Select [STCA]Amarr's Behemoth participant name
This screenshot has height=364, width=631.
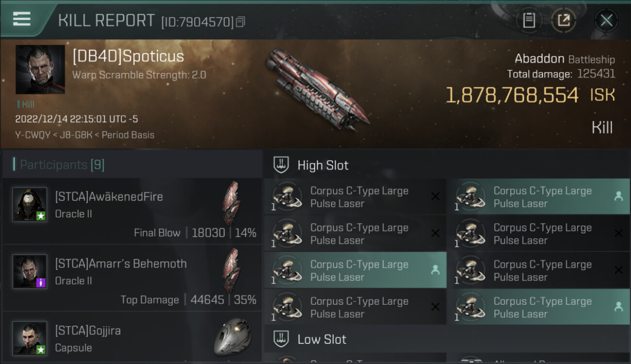(x=121, y=264)
